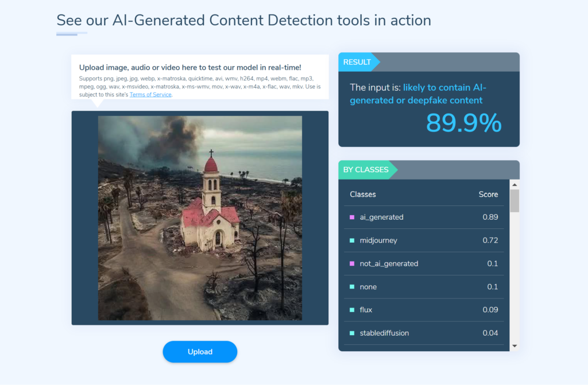This screenshot has width=588, height=385.
Task: Click the cyan swatch beside none
Action: pyautogui.click(x=352, y=287)
